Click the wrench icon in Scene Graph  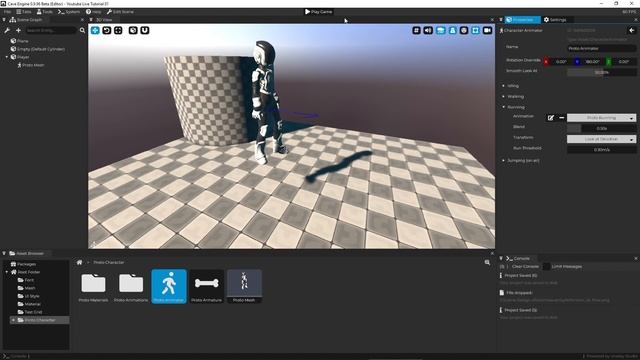click(x=7, y=30)
